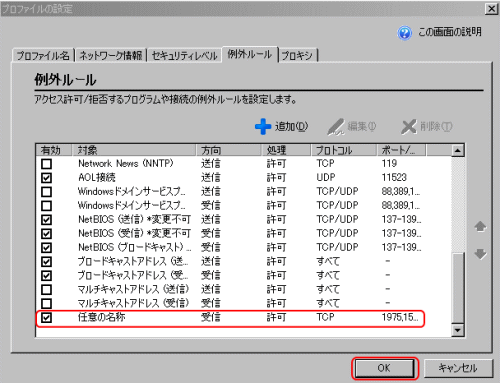This screenshot has width=500, height=383.
Task: Click the rule list scrollbar thumb
Action: coord(458,288)
